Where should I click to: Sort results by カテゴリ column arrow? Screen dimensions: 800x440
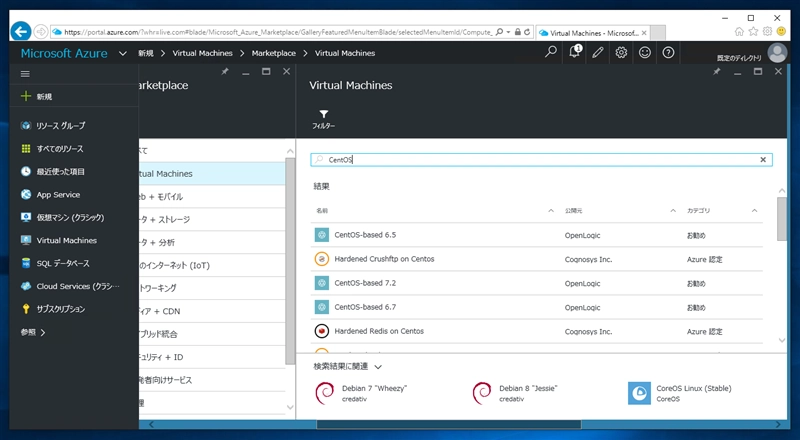[x=755, y=210]
